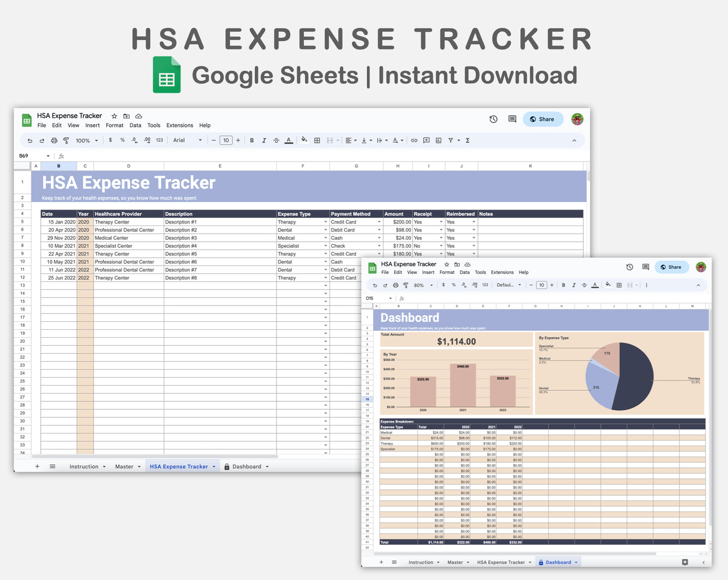Open the fill color tool
Image resolution: width=728 pixels, height=580 pixels.
coord(304,140)
